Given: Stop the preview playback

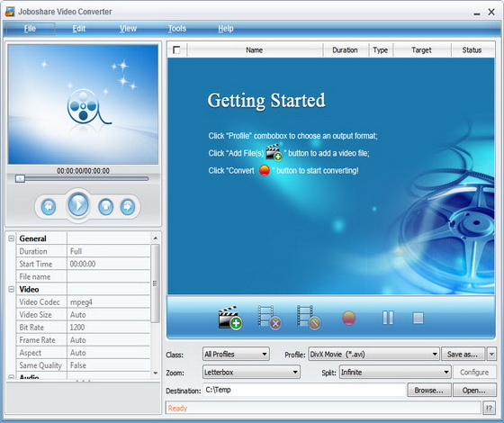Looking at the screenshot, I should [x=106, y=207].
